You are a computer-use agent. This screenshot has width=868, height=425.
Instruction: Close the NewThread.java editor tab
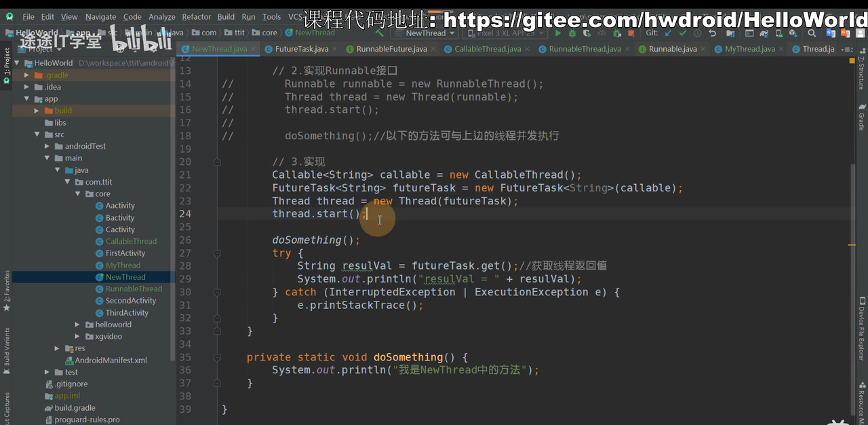click(x=254, y=49)
